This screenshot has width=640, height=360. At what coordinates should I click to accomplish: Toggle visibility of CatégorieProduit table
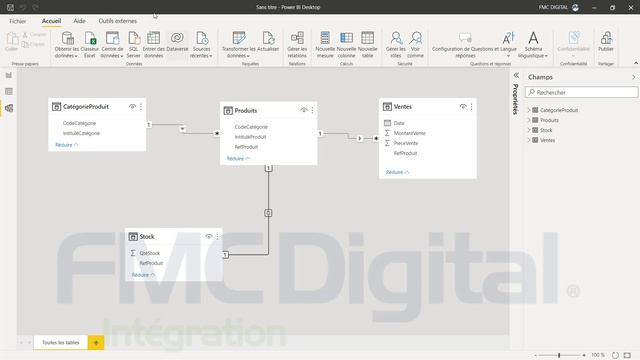point(132,107)
